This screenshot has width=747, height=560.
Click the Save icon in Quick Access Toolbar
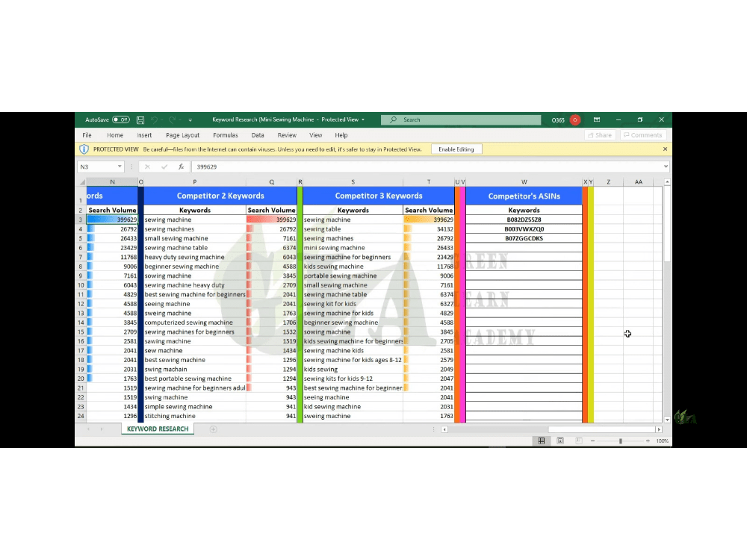pyautogui.click(x=140, y=119)
